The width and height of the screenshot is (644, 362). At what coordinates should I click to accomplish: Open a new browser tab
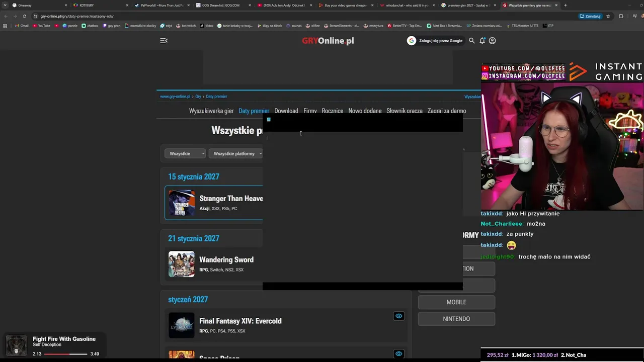[x=566, y=6]
